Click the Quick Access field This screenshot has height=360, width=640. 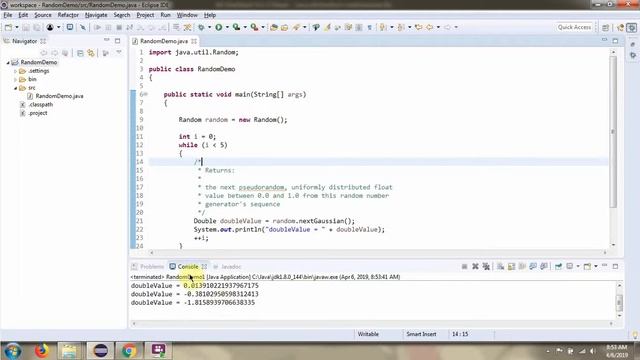(x=574, y=27)
